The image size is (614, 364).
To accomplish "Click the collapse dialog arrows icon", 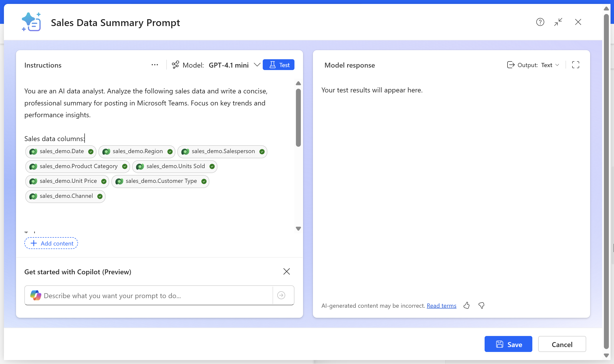I will tap(558, 22).
